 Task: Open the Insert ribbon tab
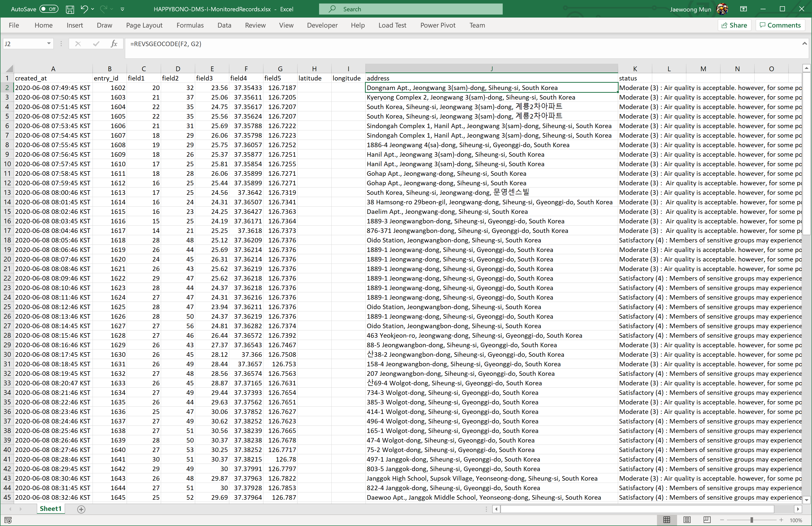(75, 25)
